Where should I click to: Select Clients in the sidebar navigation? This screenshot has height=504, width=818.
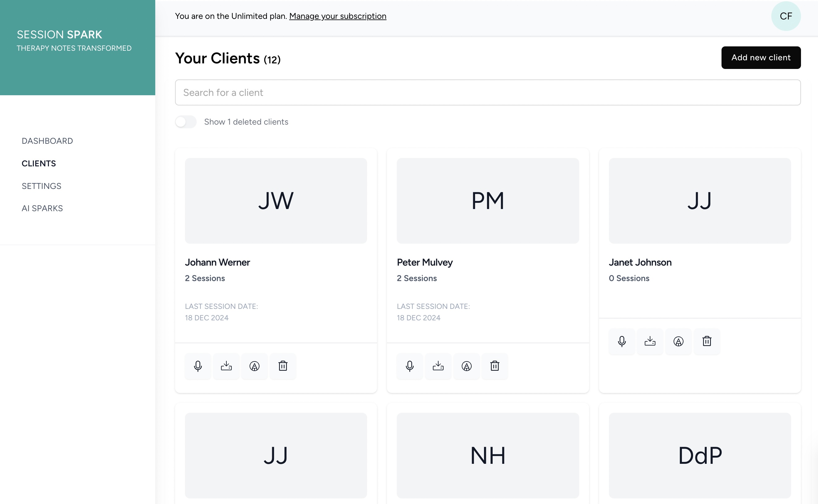[x=39, y=163]
